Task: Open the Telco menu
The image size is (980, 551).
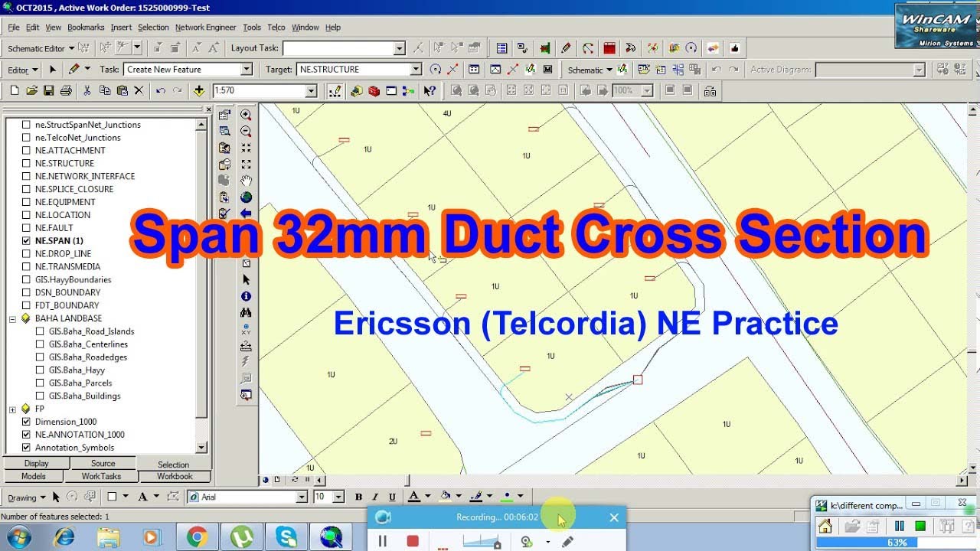Action: [276, 27]
